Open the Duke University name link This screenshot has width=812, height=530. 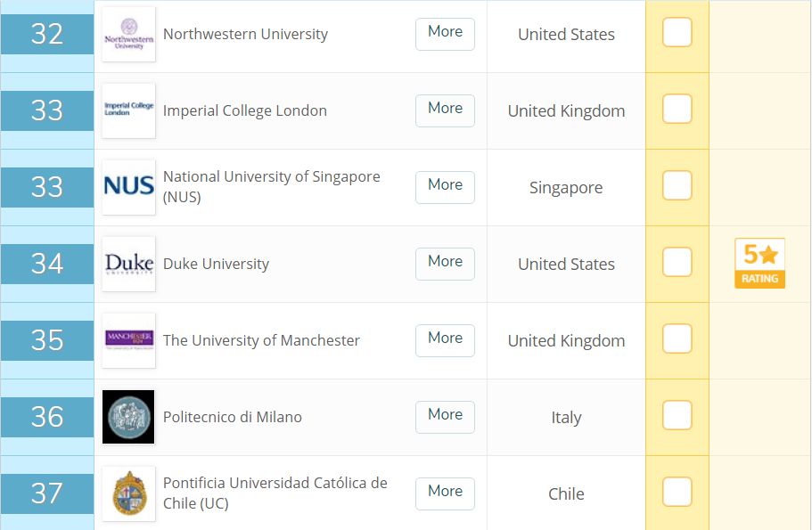tap(216, 264)
